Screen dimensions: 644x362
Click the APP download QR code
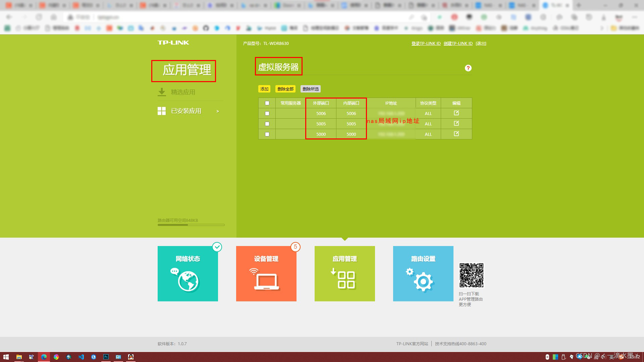(472, 275)
